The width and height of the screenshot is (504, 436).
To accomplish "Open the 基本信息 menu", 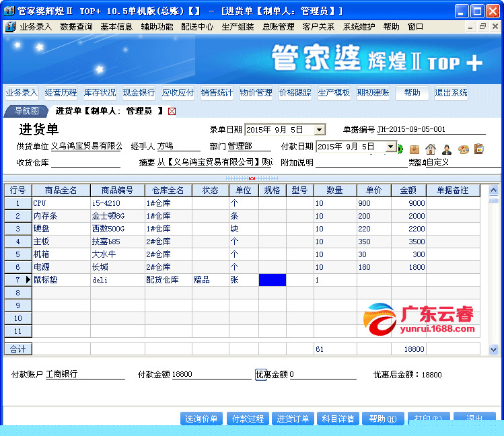I will [x=116, y=27].
